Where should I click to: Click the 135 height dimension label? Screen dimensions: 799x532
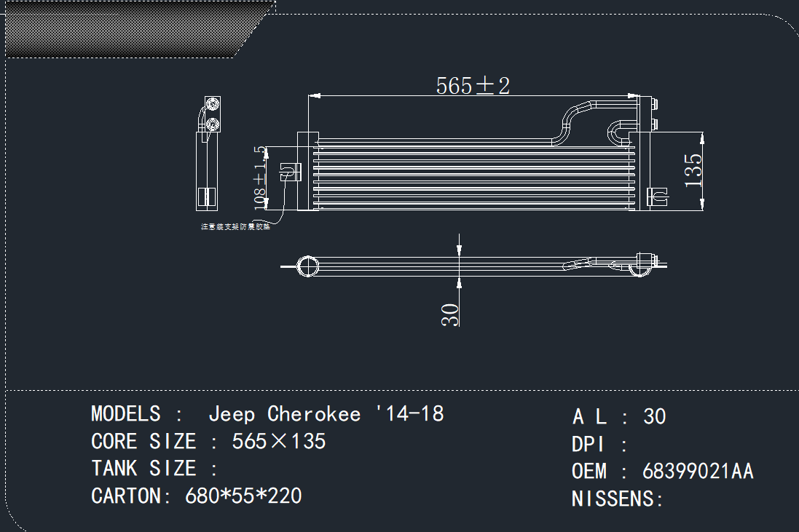[x=694, y=170]
